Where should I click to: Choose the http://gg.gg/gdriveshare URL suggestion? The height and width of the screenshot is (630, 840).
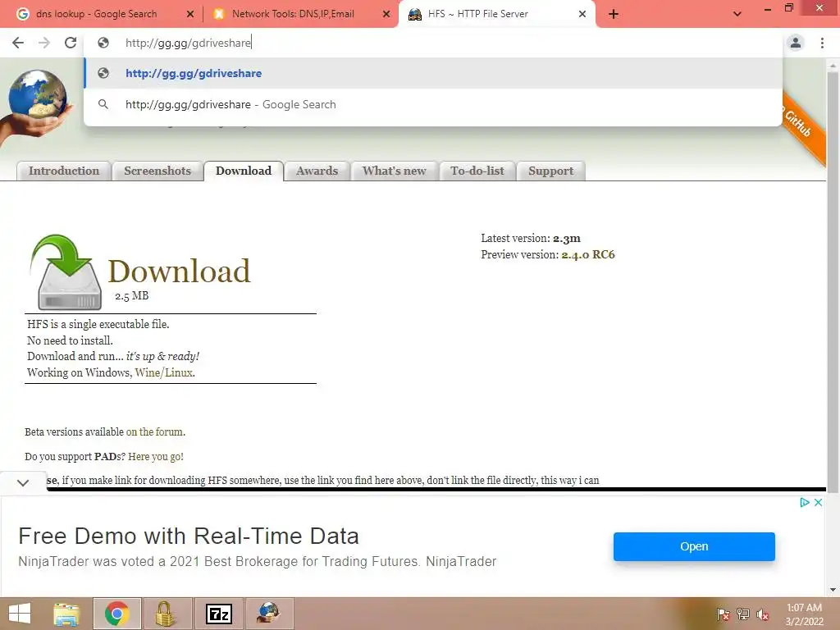point(433,73)
